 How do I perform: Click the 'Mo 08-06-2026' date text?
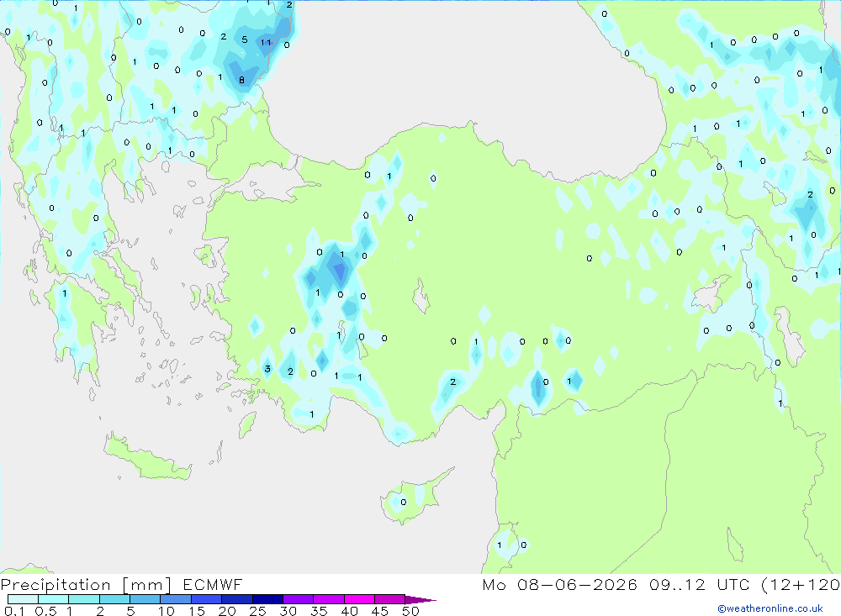559,585
